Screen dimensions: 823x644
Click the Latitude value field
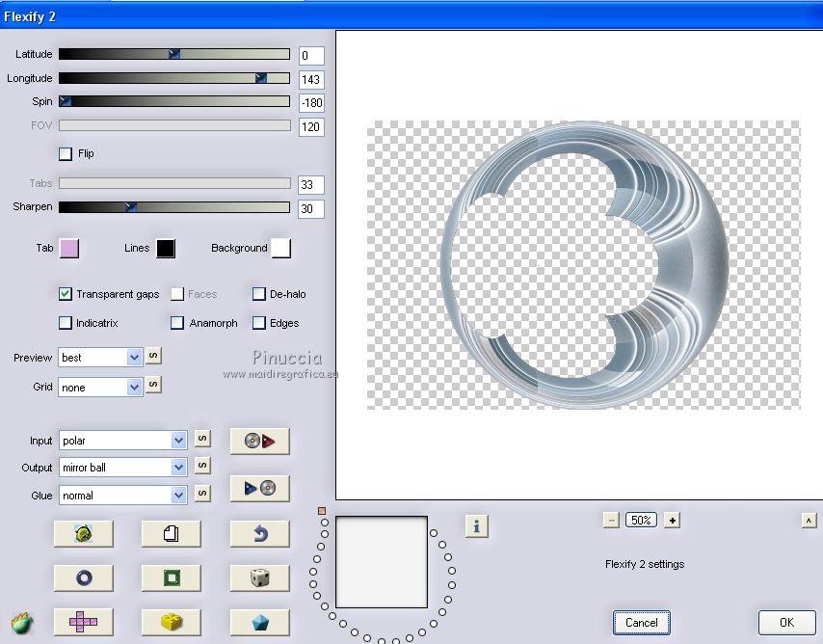pyautogui.click(x=311, y=56)
